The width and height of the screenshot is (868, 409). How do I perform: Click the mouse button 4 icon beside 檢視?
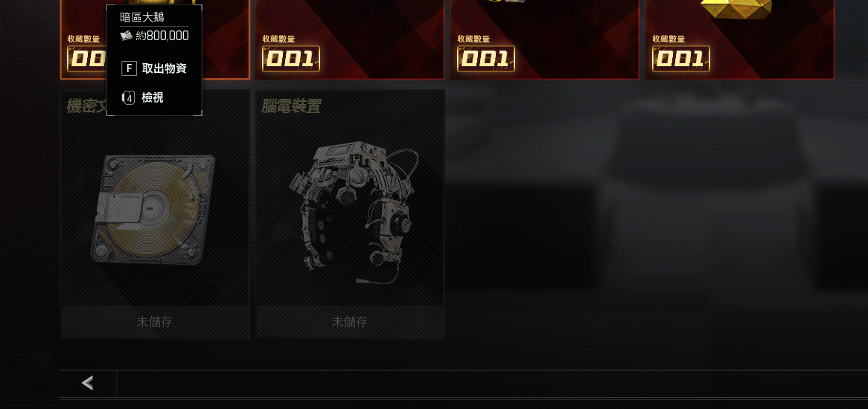coord(129,98)
